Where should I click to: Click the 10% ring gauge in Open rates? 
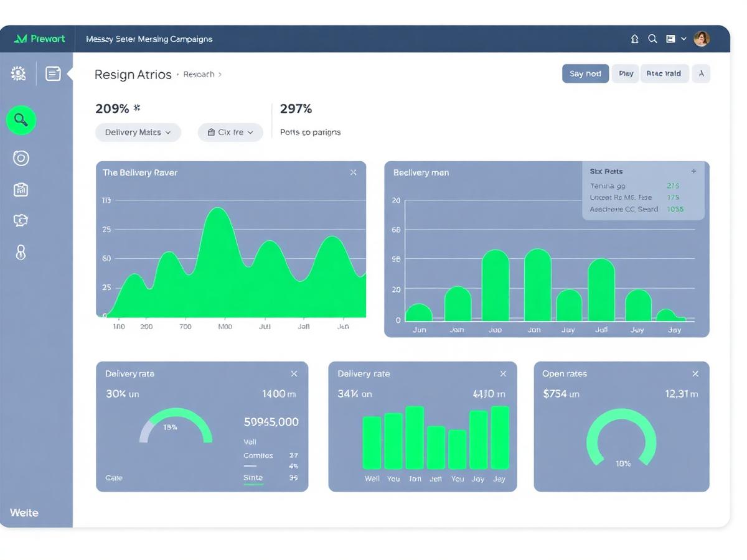(x=621, y=437)
